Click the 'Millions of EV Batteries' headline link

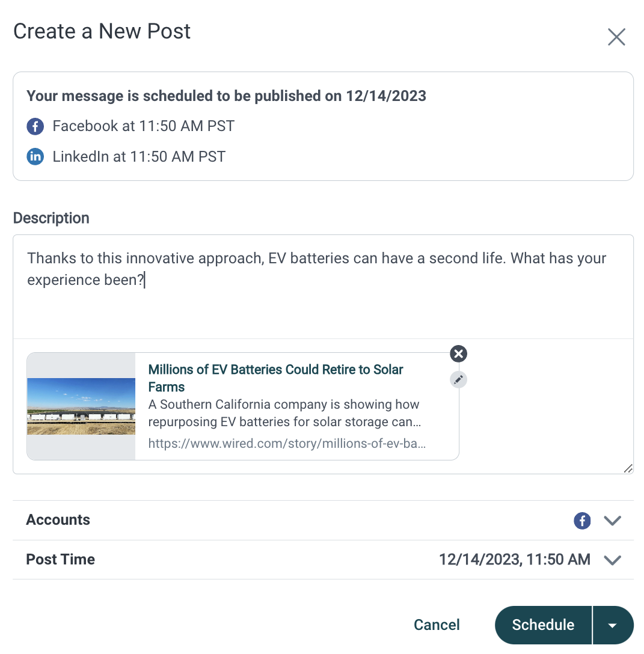[x=275, y=378]
